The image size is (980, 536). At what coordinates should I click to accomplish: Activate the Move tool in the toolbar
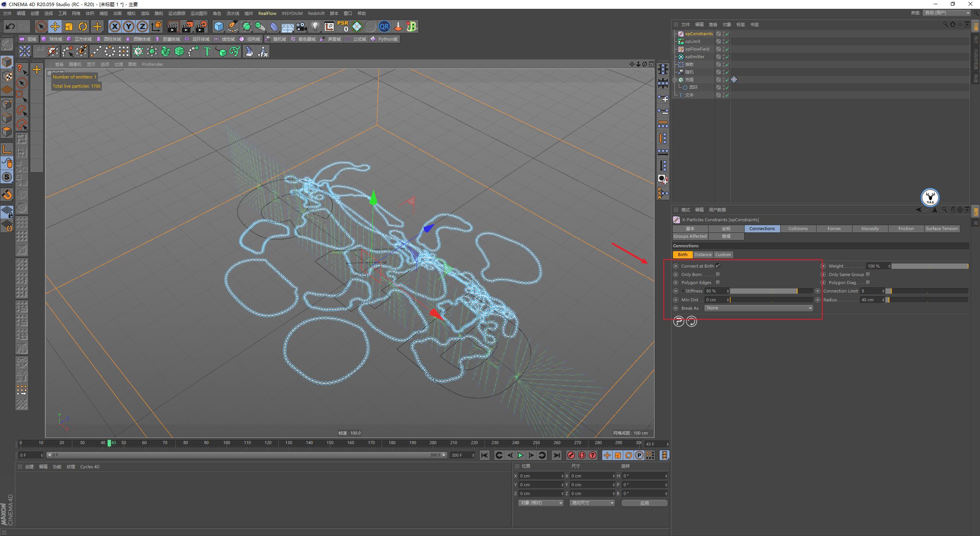[x=55, y=26]
